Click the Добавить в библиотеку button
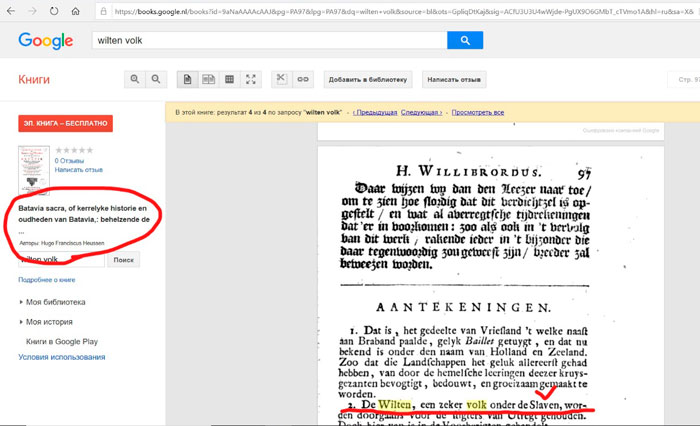This screenshot has width=700, height=426. point(366,79)
